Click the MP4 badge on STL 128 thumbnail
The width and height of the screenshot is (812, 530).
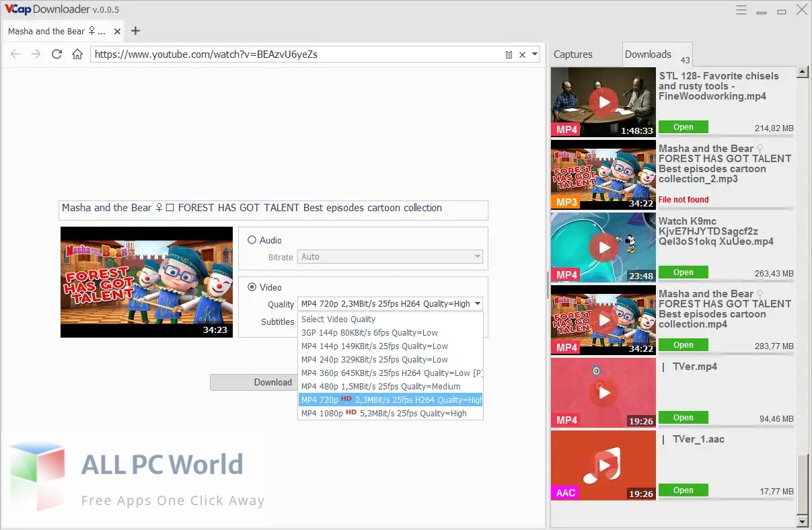(566, 129)
